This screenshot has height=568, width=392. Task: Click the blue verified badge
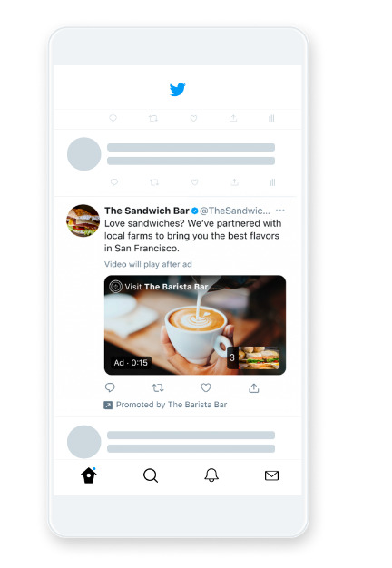tap(194, 211)
